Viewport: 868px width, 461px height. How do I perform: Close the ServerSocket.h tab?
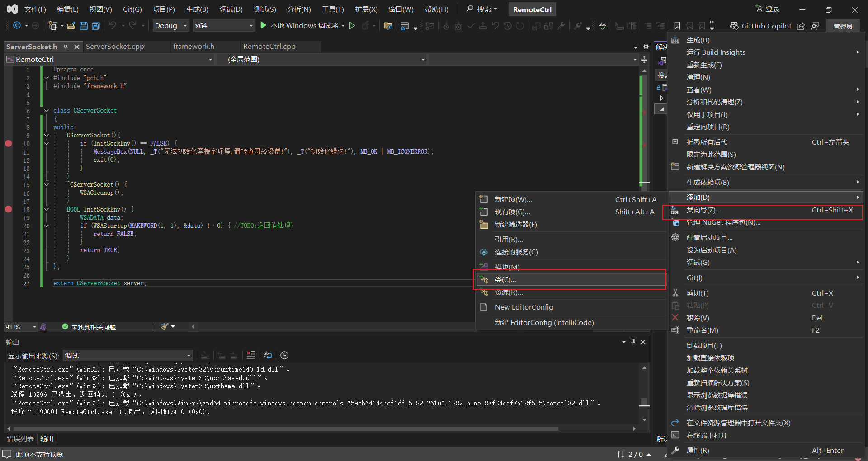point(77,47)
